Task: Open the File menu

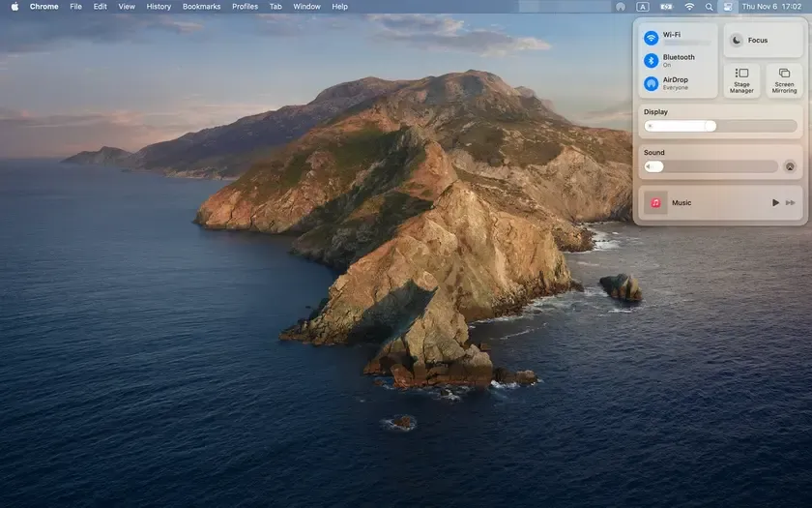Action: [75, 7]
